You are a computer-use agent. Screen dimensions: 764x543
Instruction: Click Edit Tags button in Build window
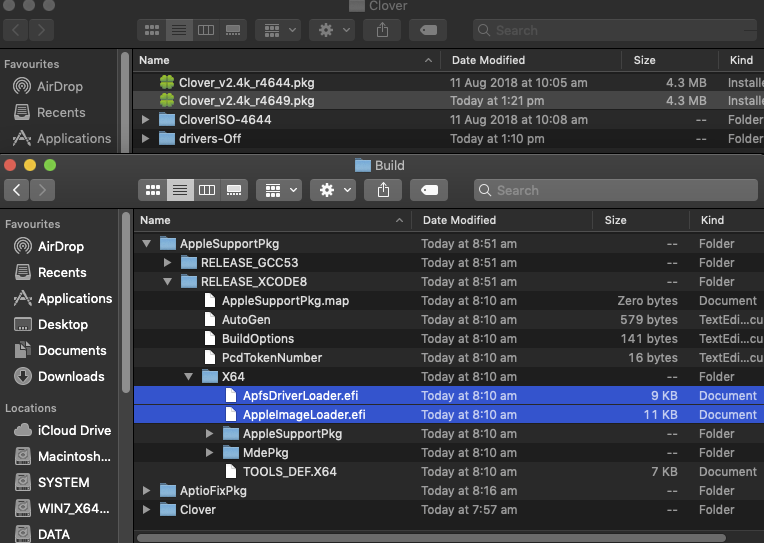[429, 190]
